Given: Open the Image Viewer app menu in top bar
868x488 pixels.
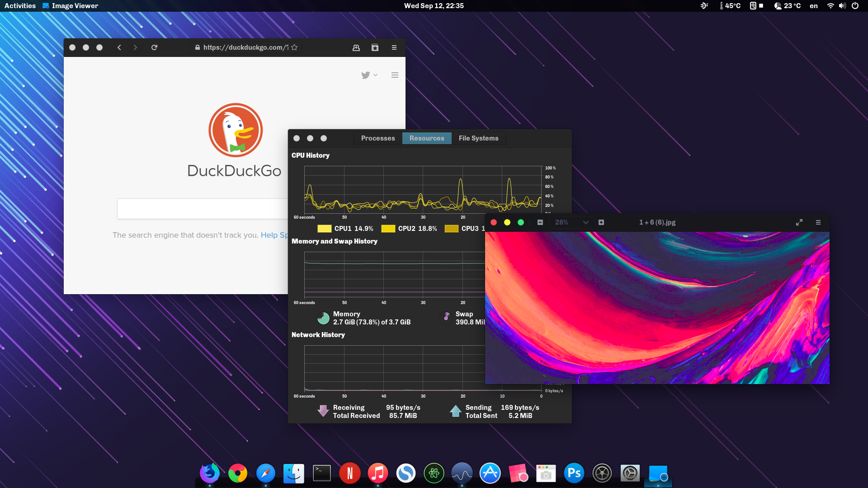Looking at the screenshot, I should [x=70, y=6].
